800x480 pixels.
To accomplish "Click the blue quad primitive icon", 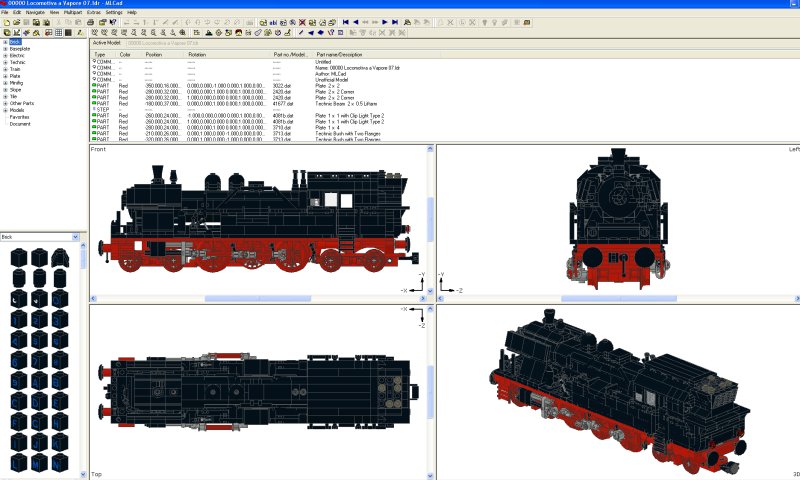I will tap(320, 32).
